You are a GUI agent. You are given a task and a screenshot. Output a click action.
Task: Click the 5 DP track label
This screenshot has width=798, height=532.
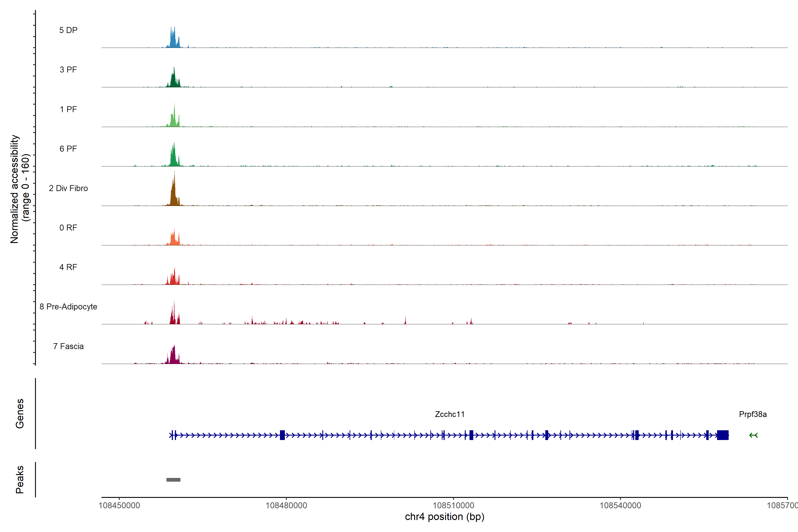(68, 30)
